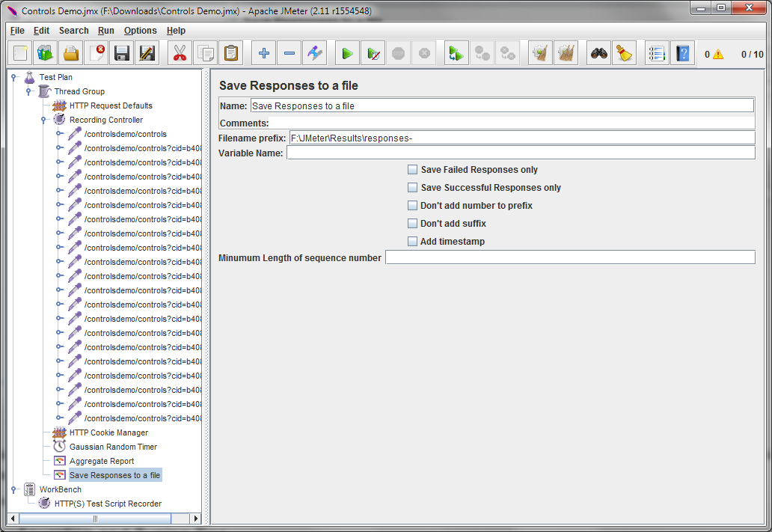Open the File menu
Viewport: 772px width, 532px height.
pyautogui.click(x=17, y=31)
